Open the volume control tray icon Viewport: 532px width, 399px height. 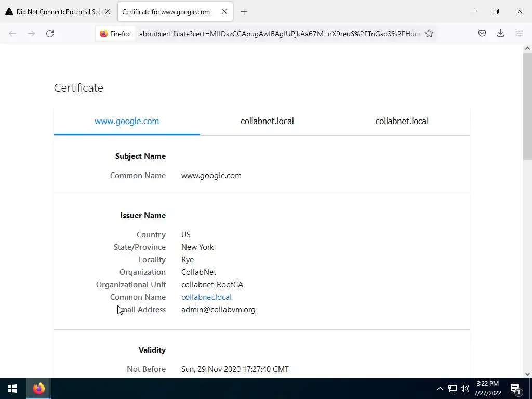[x=465, y=389]
